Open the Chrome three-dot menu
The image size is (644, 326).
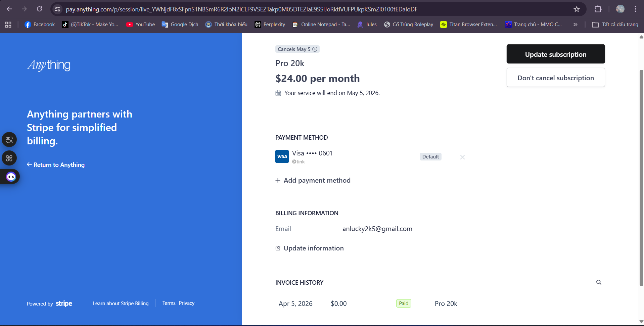click(x=635, y=9)
